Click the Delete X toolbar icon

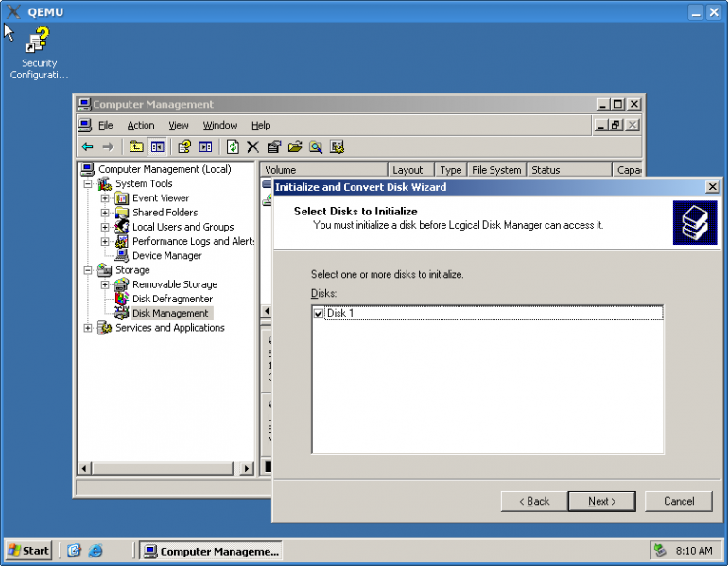[x=252, y=146]
